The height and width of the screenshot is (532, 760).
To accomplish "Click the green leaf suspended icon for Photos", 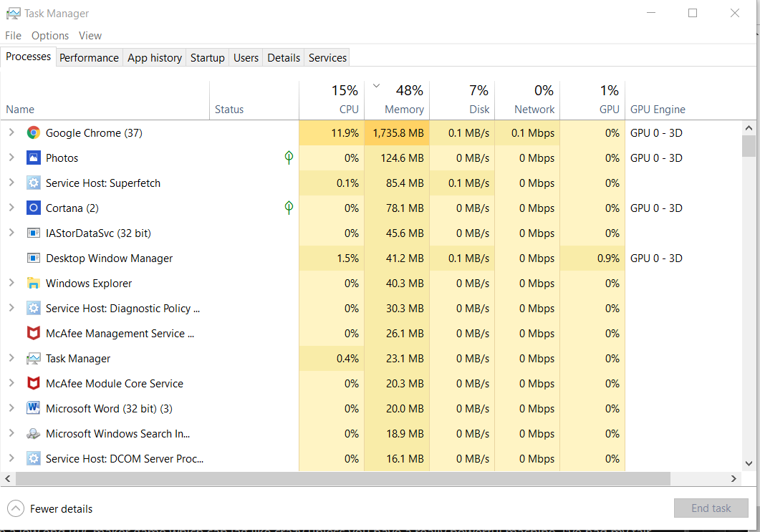I will 289,158.
